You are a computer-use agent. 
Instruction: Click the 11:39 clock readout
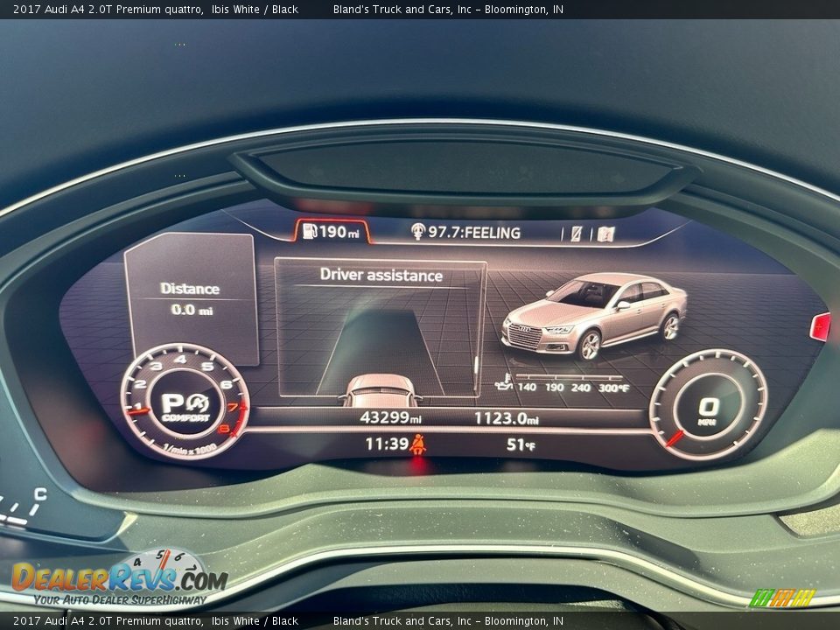387,444
